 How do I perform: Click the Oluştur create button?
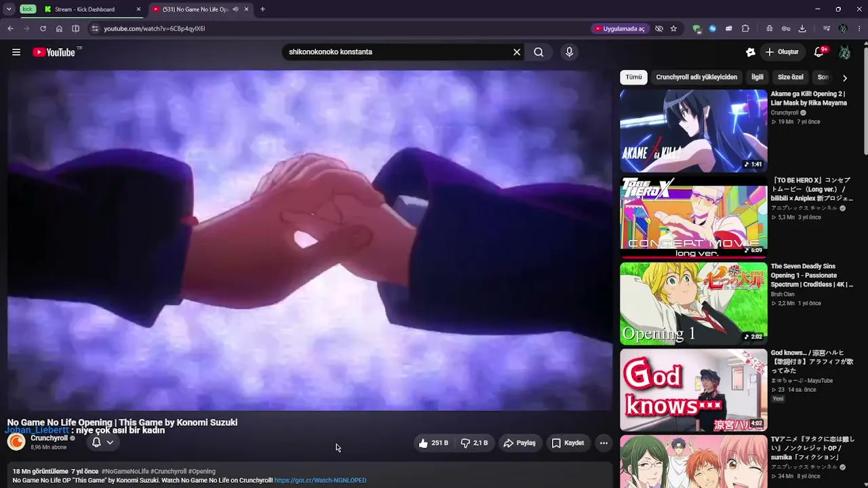point(782,52)
